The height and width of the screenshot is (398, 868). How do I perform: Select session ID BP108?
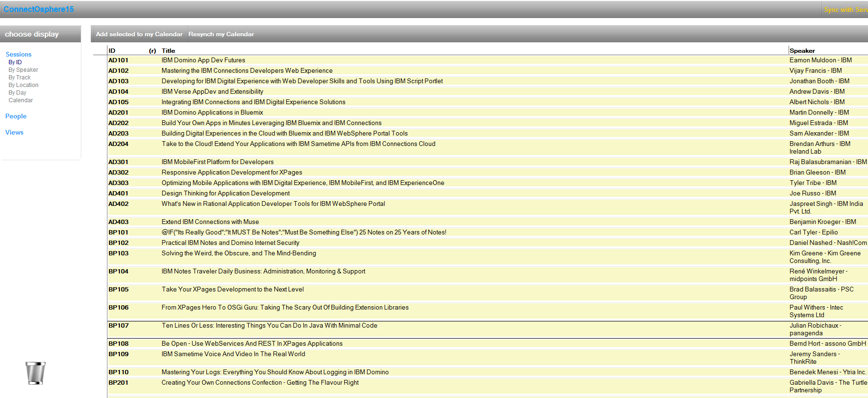(118, 344)
